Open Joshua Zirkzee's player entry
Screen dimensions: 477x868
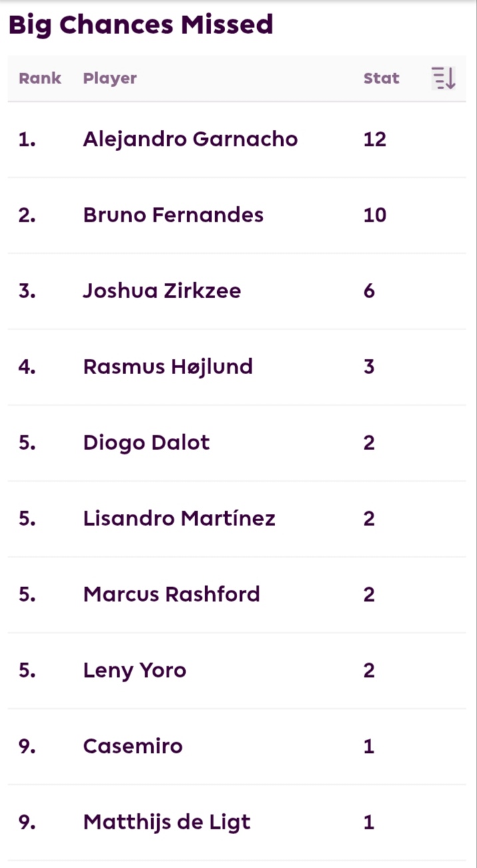pos(237,291)
